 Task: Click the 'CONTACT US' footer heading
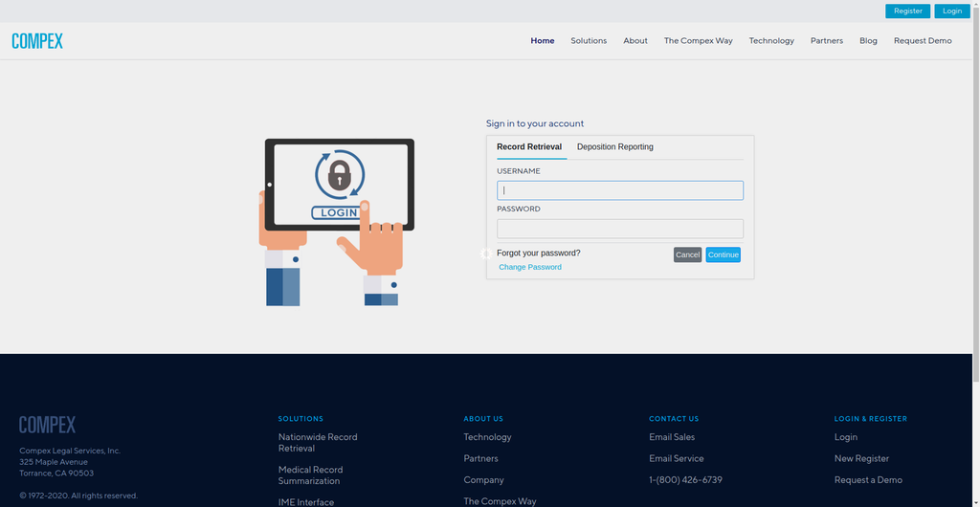click(x=674, y=419)
